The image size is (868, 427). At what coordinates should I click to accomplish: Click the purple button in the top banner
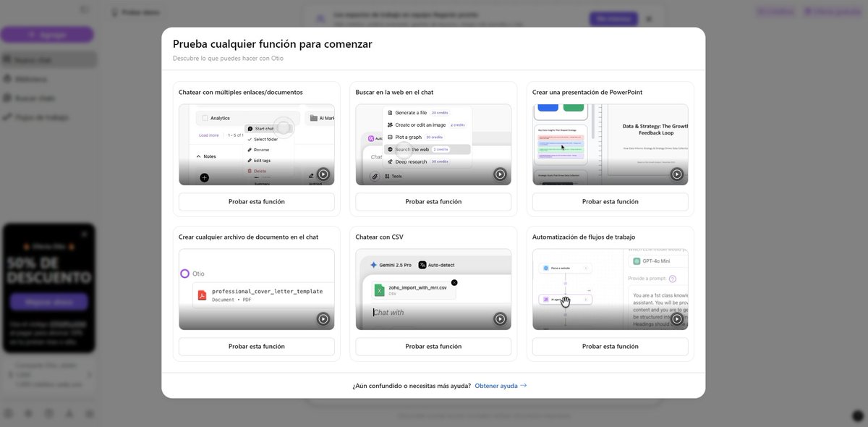(613, 19)
